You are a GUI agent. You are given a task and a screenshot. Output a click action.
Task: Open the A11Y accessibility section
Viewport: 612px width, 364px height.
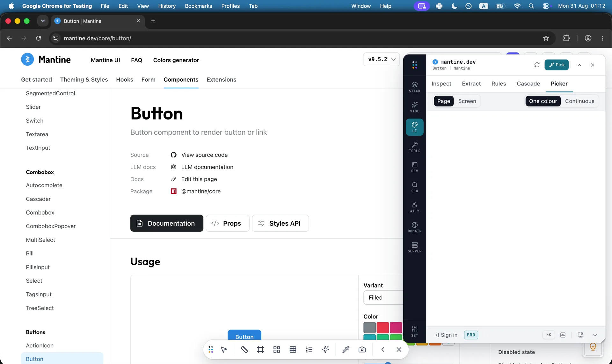(414, 207)
